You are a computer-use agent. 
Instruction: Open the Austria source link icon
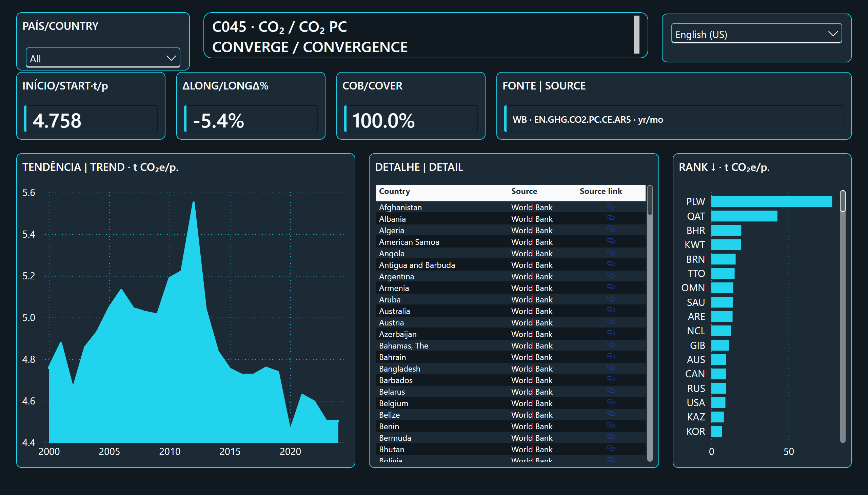pyautogui.click(x=611, y=322)
